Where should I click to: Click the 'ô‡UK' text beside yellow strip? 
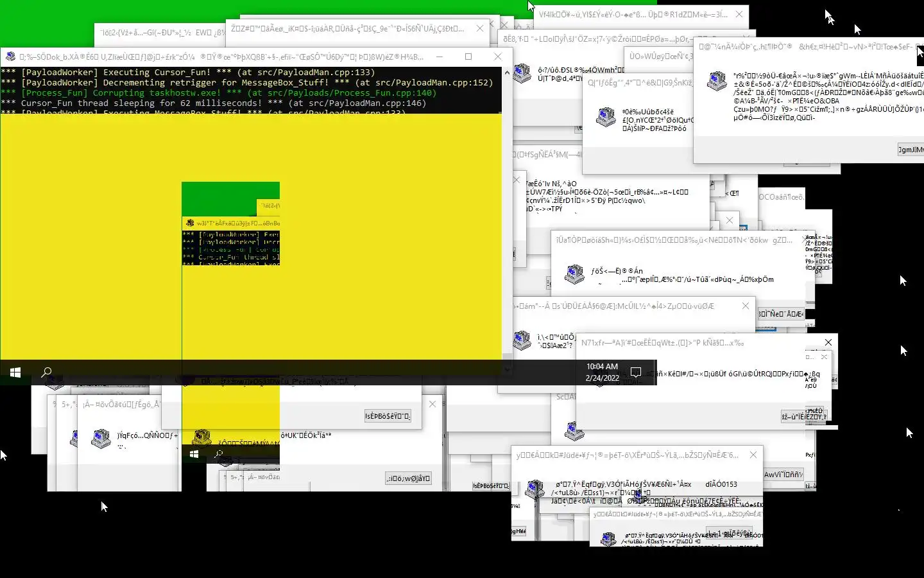[306, 435]
